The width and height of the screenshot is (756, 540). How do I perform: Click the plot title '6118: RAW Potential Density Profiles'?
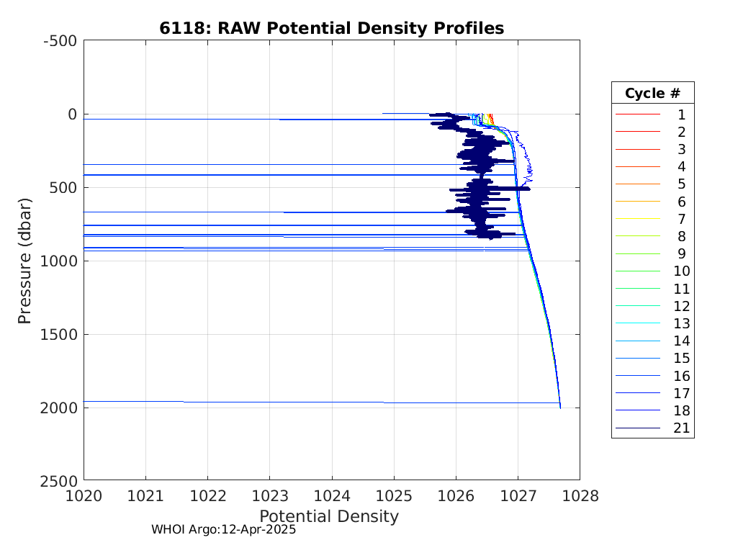[x=332, y=28]
